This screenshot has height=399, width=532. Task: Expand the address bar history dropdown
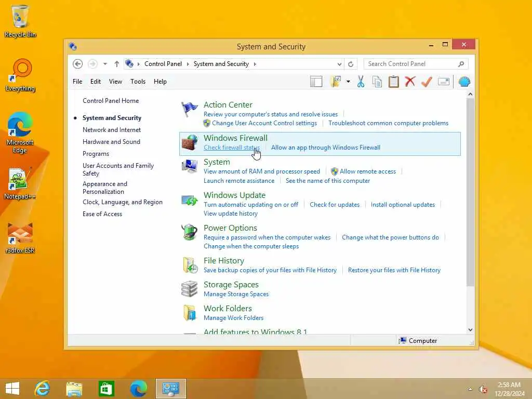[x=339, y=64]
